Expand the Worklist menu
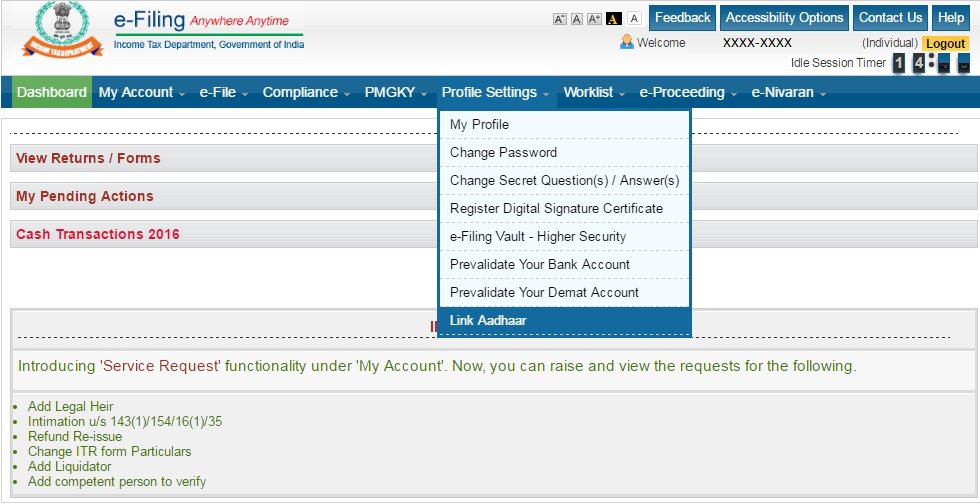This screenshot has height=504, width=980. point(594,92)
